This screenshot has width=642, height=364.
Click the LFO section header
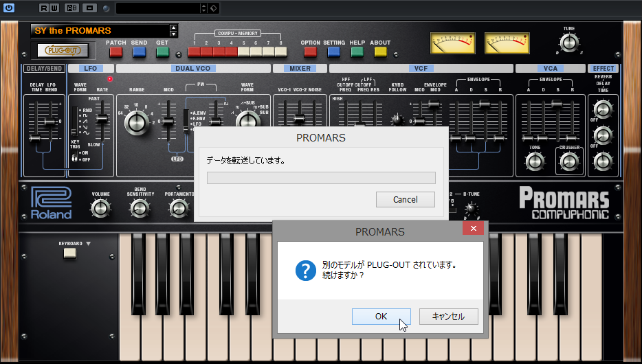tap(91, 68)
